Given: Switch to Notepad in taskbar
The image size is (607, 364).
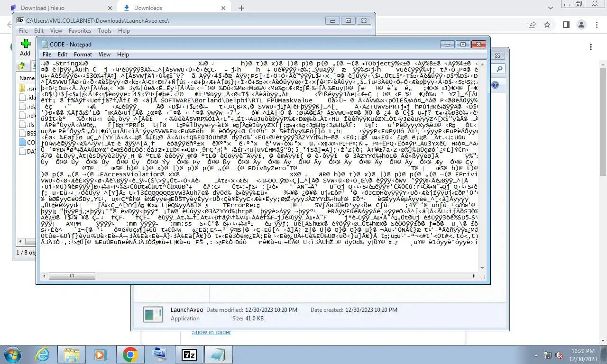Looking at the screenshot, I should (x=218, y=355).
